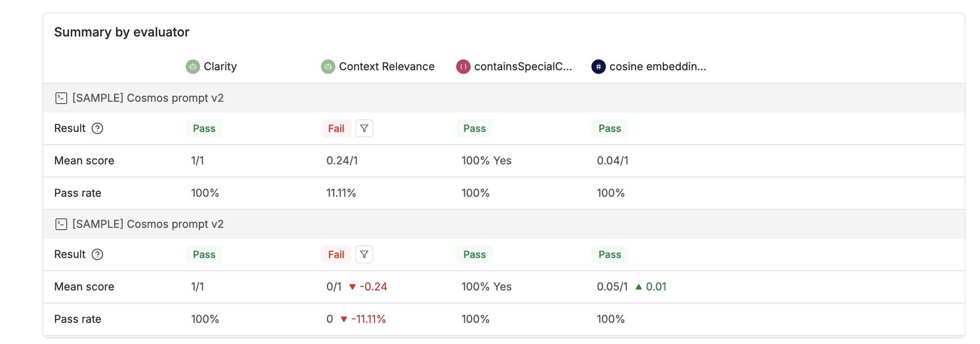The image size is (980, 344).
Task: Open the help tooltip next to the second Result label
Action: point(97,255)
